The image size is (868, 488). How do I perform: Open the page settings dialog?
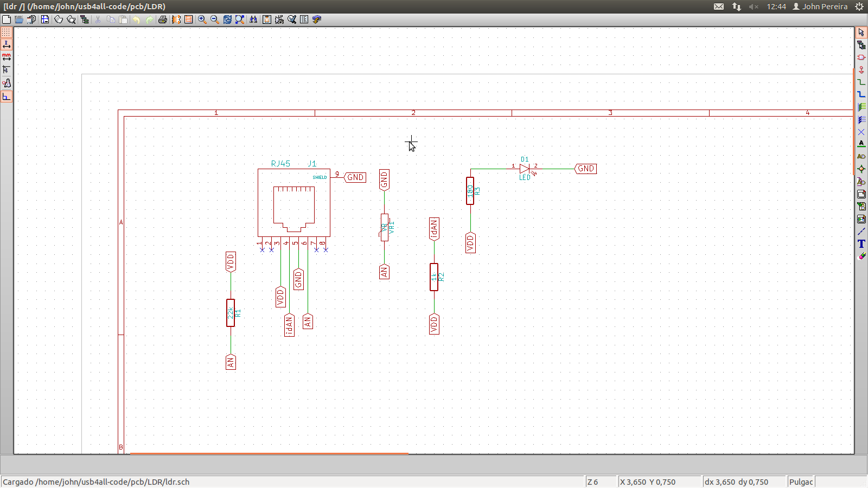45,20
